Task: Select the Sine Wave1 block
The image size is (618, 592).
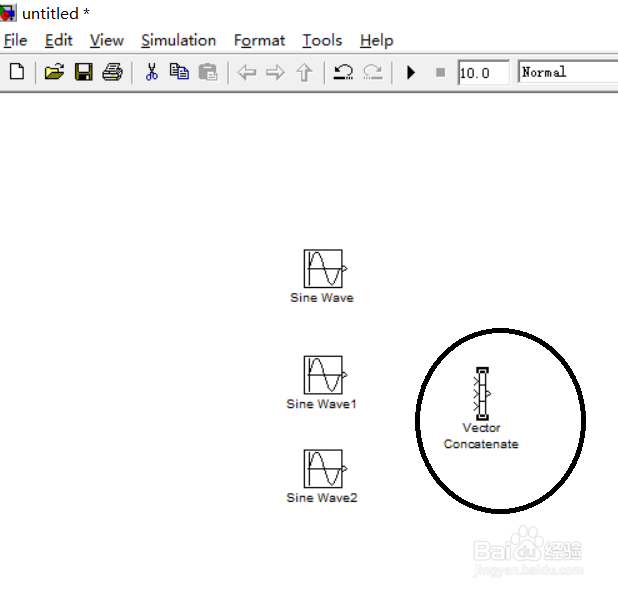Action: click(x=323, y=375)
